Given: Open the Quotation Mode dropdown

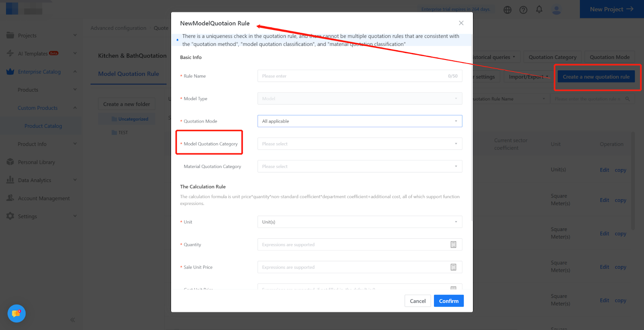Looking at the screenshot, I should [x=359, y=121].
